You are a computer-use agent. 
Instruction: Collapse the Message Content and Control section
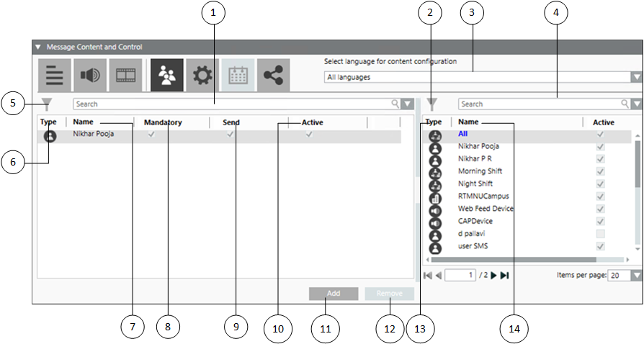[x=39, y=47]
